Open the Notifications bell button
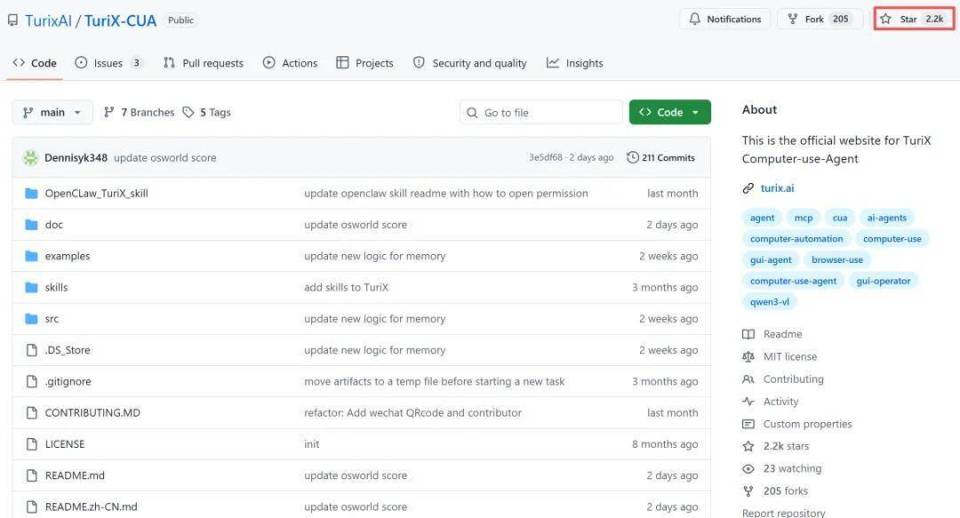This screenshot has width=960, height=518. [x=725, y=19]
